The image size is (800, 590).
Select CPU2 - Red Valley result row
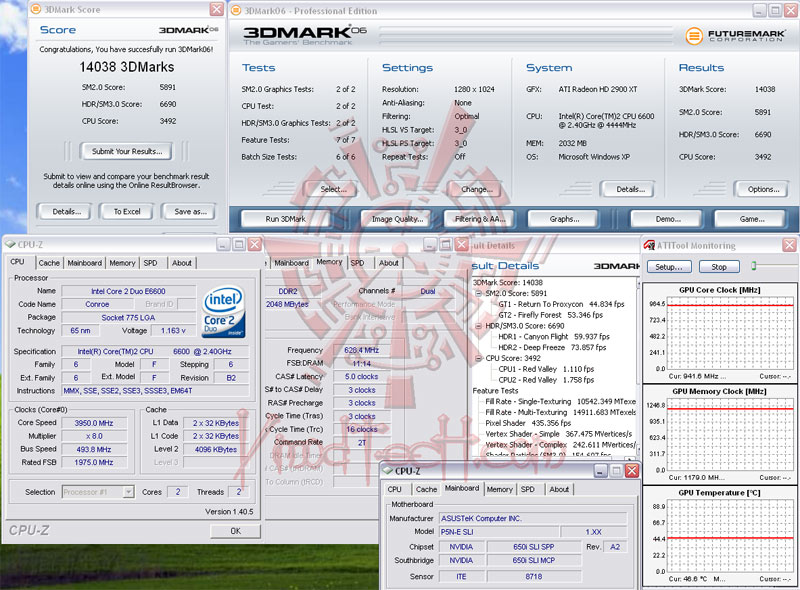546,380
